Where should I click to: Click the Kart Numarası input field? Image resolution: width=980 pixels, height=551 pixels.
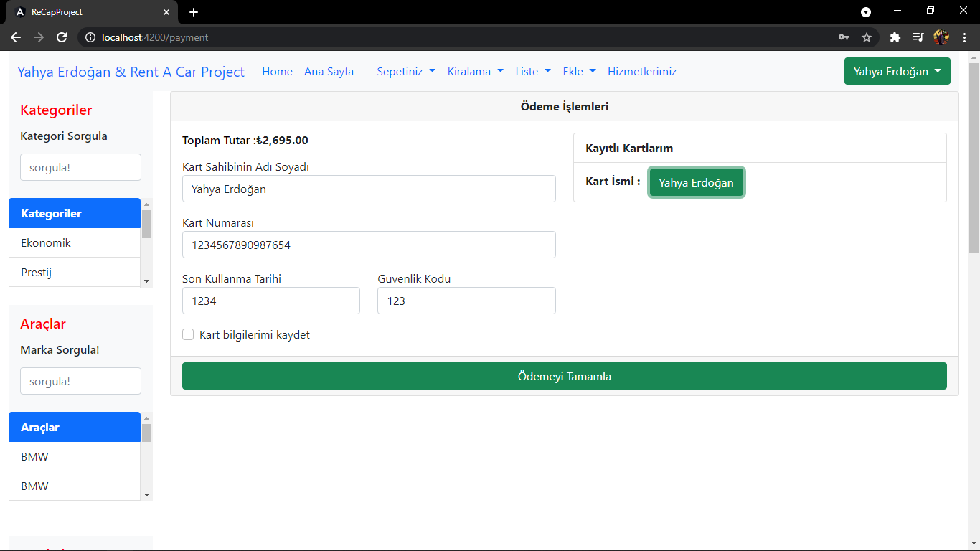coord(368,245)
